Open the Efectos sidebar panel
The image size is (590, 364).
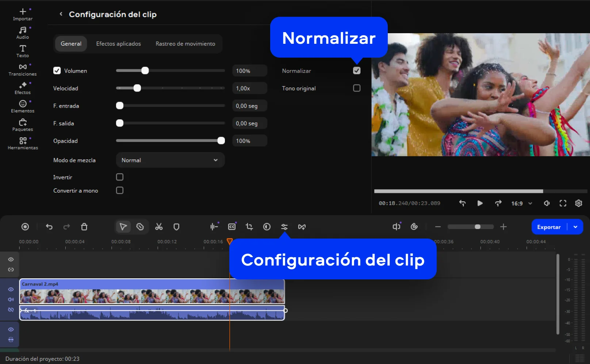[x=23, y=88]
